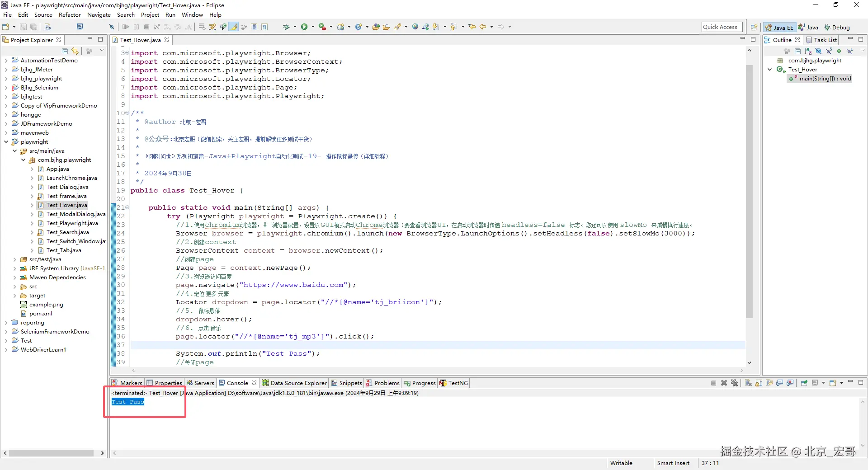Click the Run Last Tool coverage icon
This screenshot has height=470, width=868.
click(x=322, y=27)
